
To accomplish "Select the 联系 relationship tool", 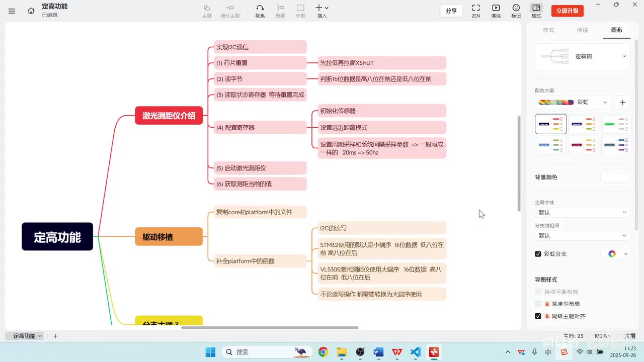I will [x=260, y=11].
